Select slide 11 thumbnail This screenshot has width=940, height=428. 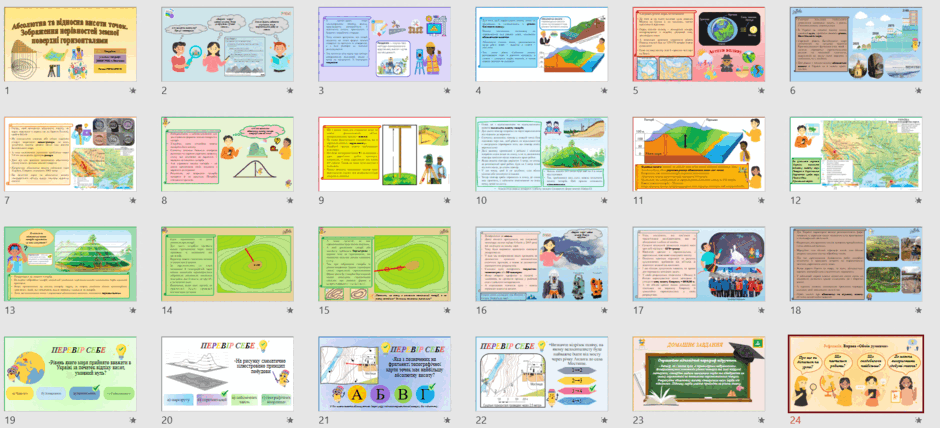click(x=698, y=154)
